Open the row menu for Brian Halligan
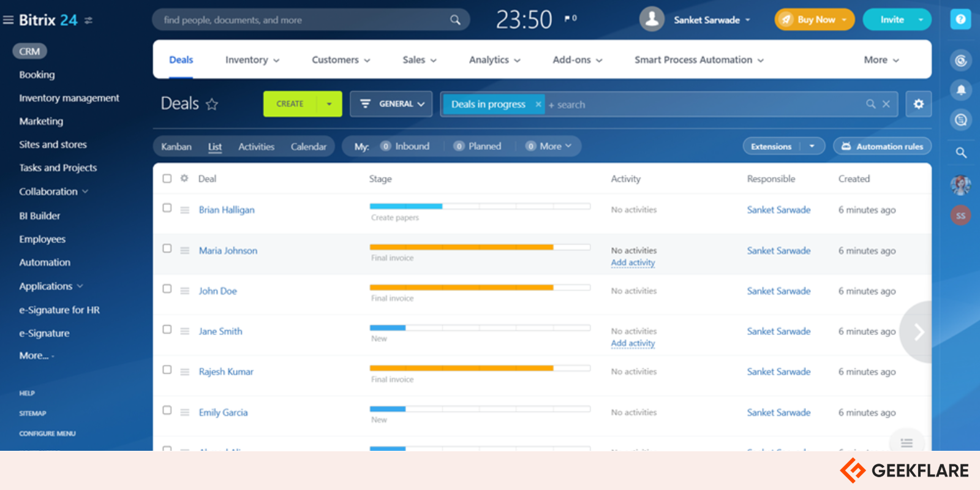Image resolution: width=980 pixels, height=490 pixels. point(185,210)
